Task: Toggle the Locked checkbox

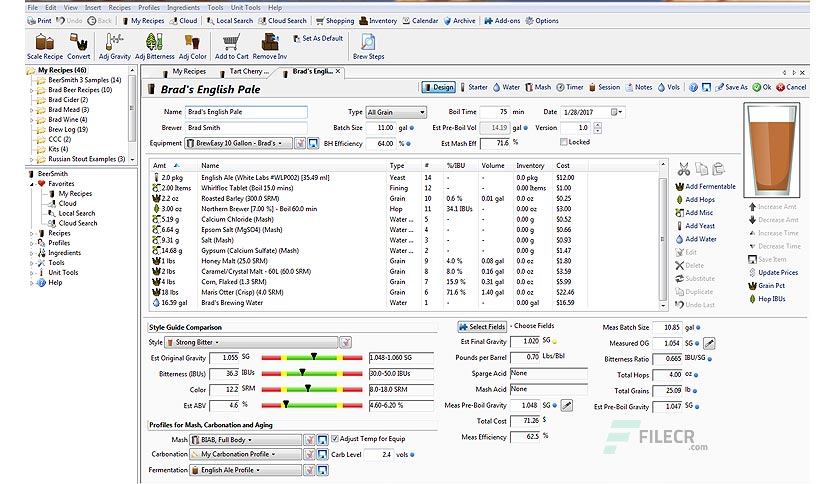Action: [564, 142]
